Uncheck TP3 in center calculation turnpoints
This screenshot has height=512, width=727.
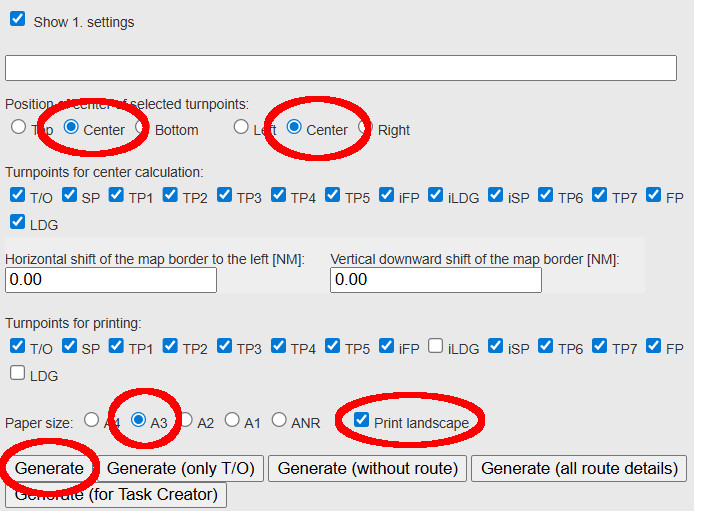tap(224, 195)
